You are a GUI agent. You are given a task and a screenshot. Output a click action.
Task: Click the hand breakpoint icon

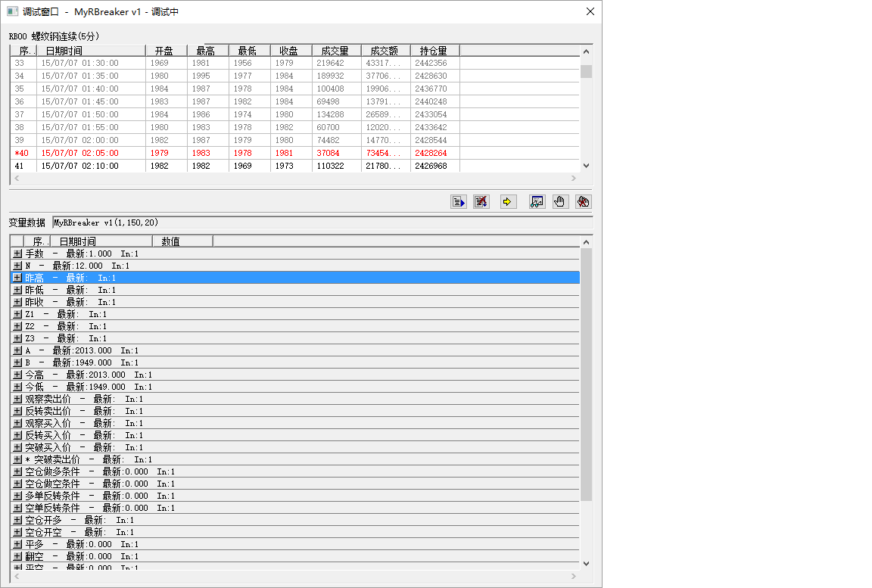(559, 201)
